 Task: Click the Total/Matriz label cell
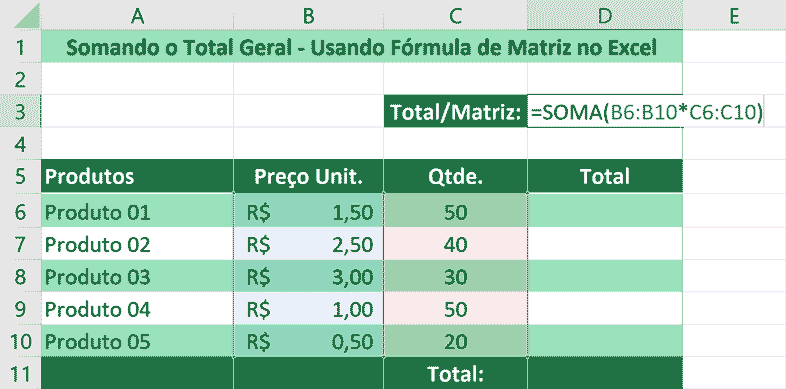pyautogui.click(x=455, y=111)
